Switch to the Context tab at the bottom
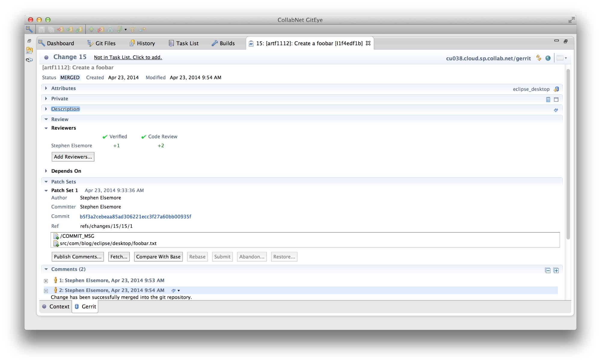 pos(59,306)
